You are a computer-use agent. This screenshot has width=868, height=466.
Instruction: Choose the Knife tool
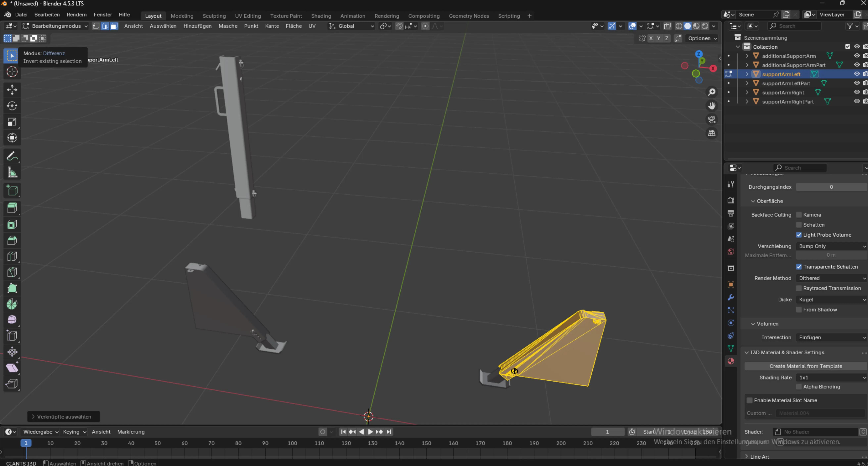click(x=12, y=273)
